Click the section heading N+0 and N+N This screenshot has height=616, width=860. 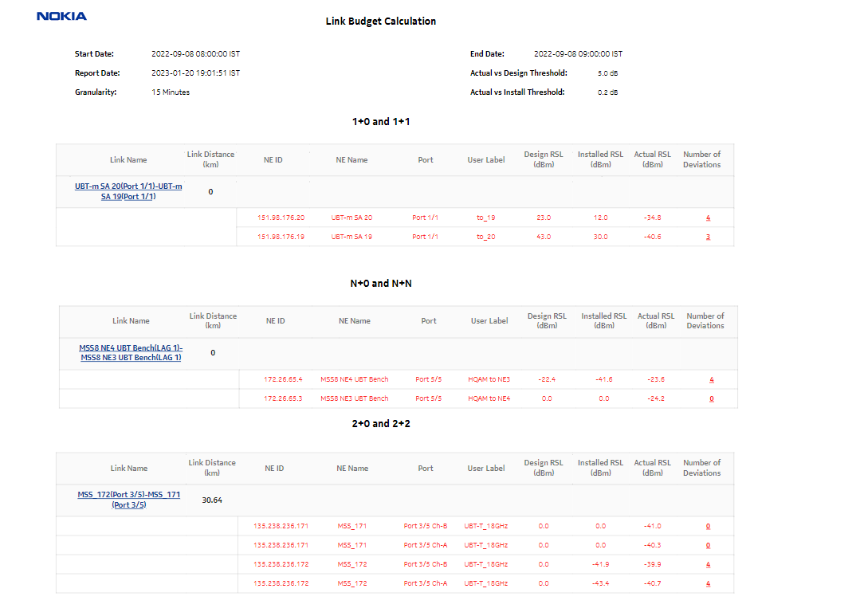pos(379,283)
